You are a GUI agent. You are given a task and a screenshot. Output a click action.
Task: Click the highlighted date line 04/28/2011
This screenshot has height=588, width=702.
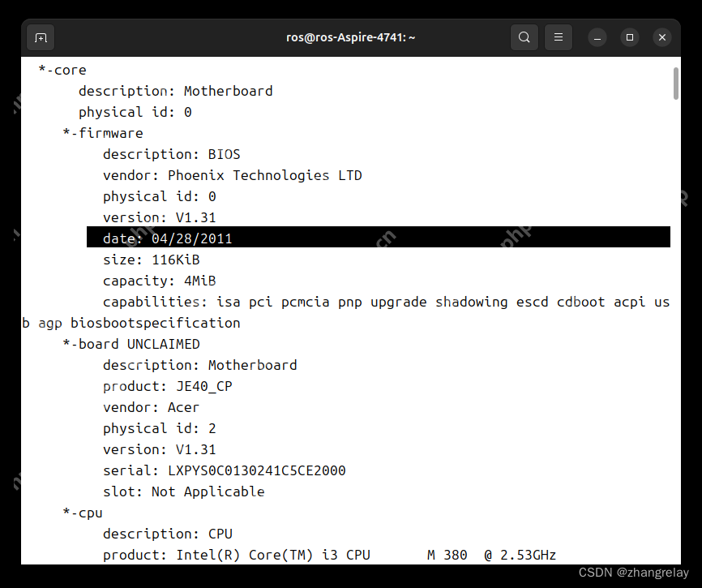(167, 238)
